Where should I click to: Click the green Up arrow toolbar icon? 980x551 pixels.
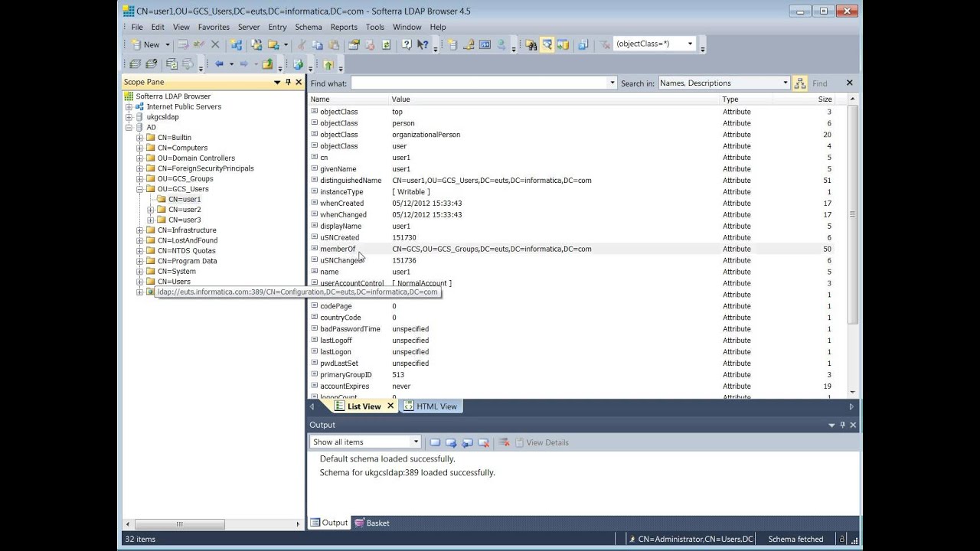328,64
